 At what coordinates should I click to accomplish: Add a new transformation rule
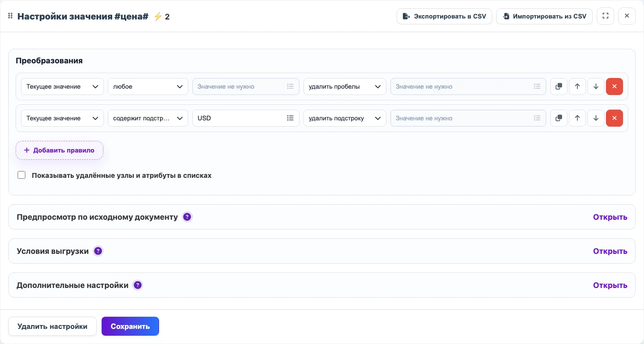click(60, 150)
